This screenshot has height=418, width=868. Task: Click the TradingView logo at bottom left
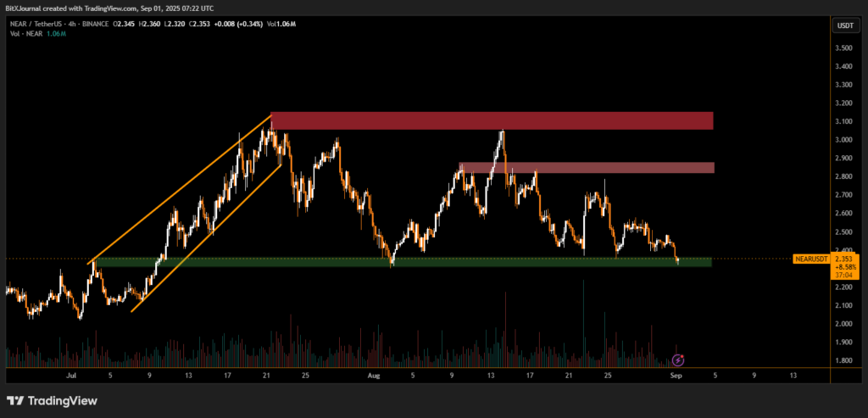coord(52,400)
